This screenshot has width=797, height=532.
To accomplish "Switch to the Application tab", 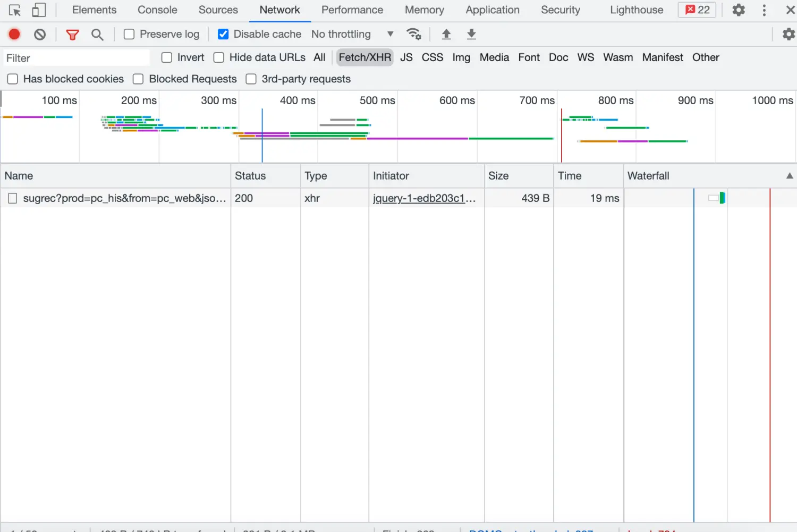I will coord(493,10).
